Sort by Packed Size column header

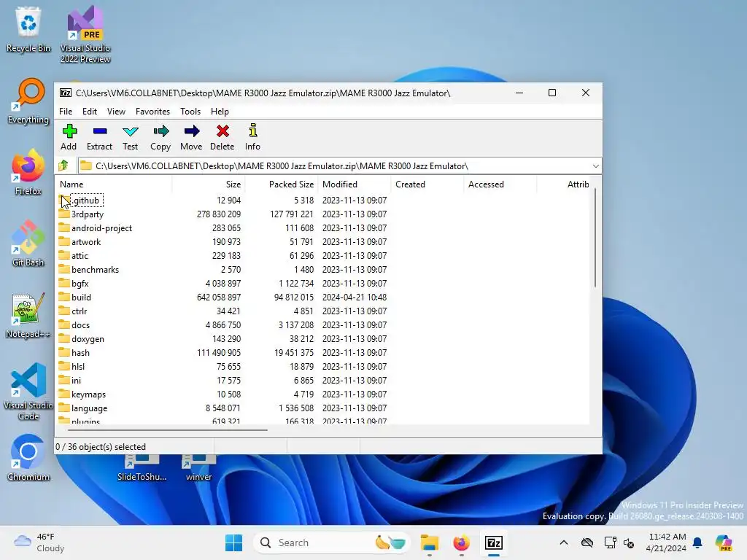[x=281, y=184]
